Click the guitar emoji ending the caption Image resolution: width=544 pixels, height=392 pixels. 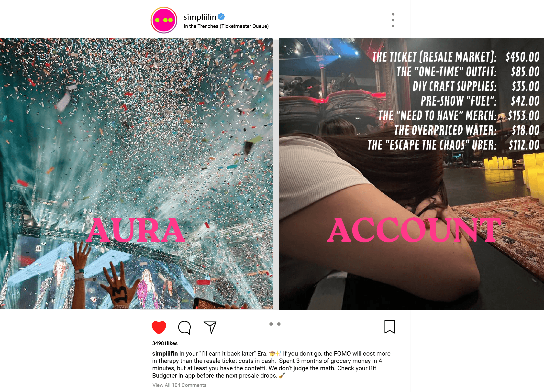coord(282,376)
